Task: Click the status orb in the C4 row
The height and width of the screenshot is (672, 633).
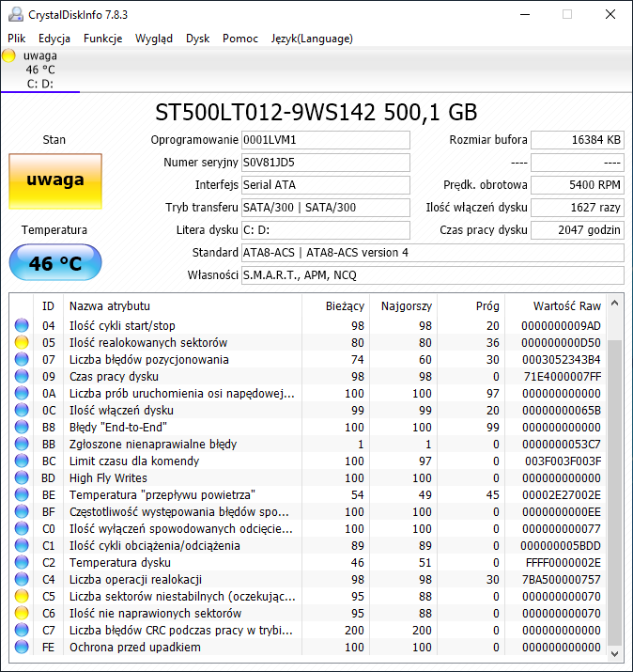Action: (22, 580)
